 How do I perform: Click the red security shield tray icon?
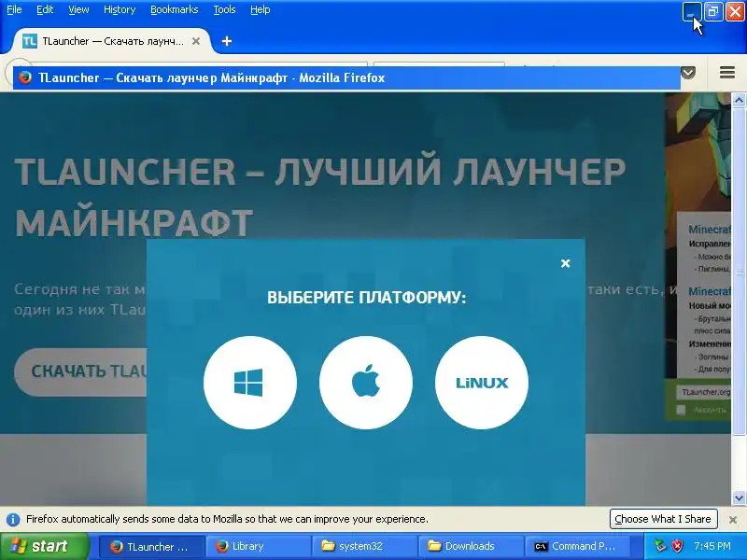coord(677,546)
